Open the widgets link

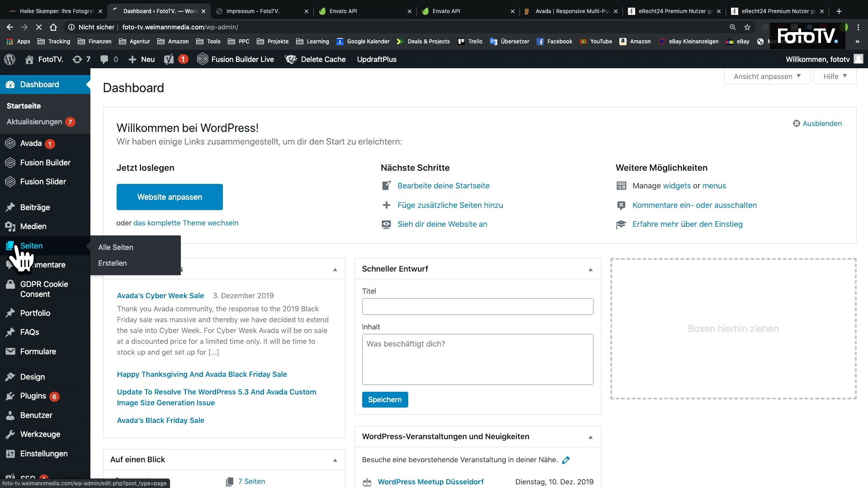point(677,186)
